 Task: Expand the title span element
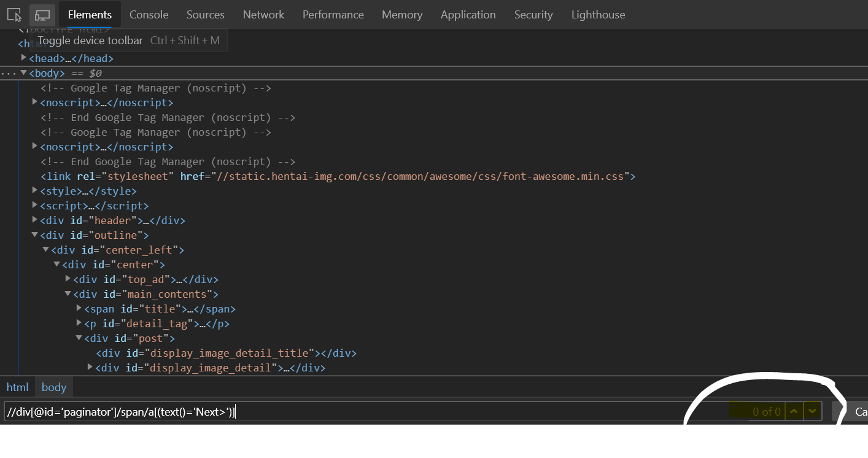point(79,308)
